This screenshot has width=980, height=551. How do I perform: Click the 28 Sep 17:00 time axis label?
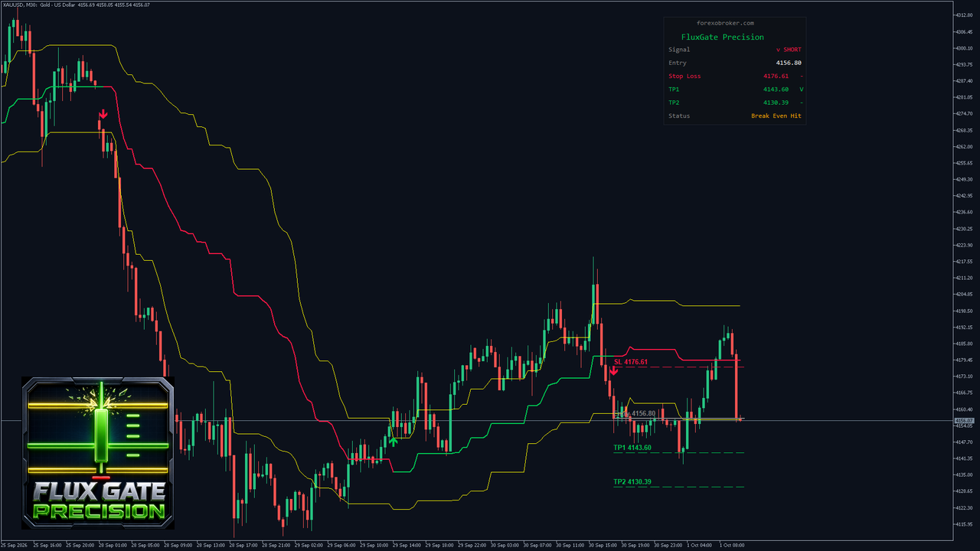pyautogui.click(x=245, y=545)
